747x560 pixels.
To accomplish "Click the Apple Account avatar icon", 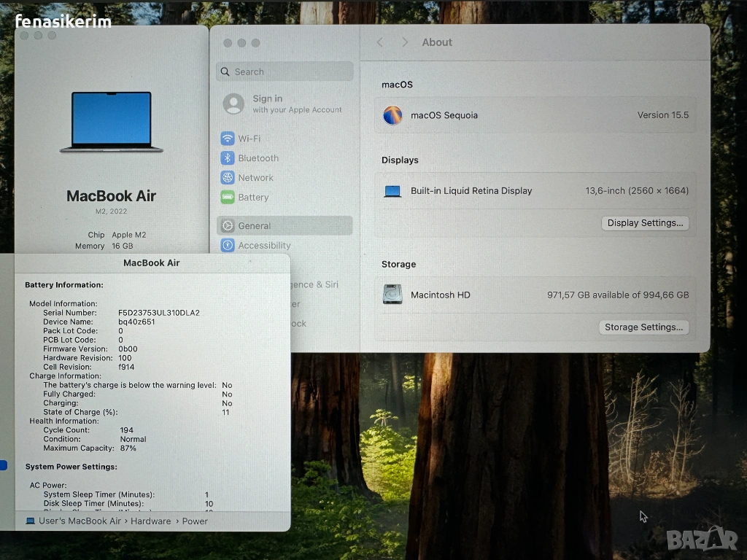I will pos(233,104).
